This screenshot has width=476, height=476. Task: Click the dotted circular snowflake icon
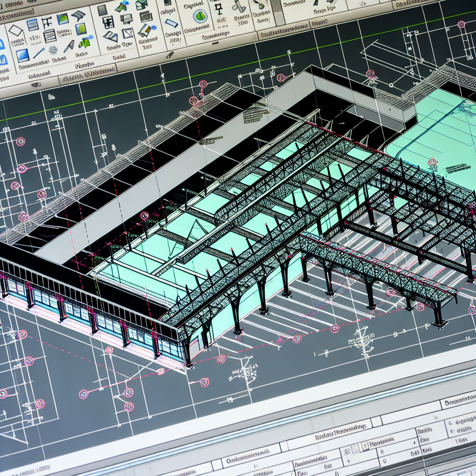pos(53,50)
